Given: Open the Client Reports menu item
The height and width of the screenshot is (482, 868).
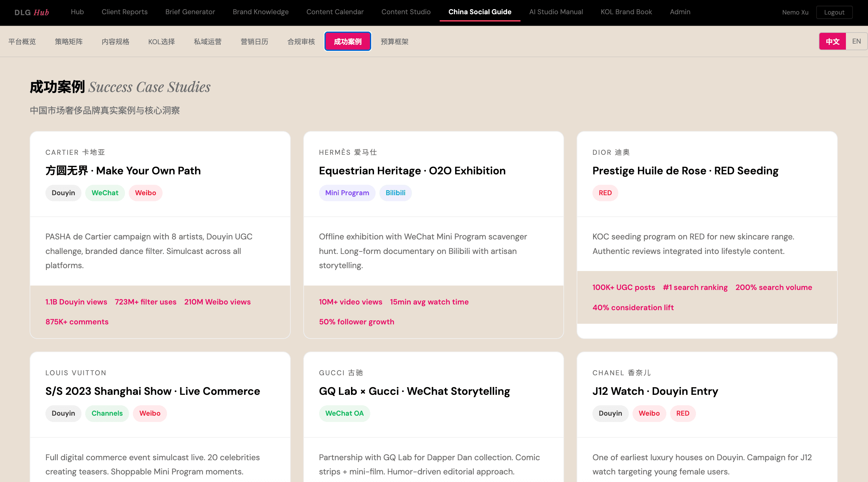Looking at the screenshot, I should (x=124, y=12).
